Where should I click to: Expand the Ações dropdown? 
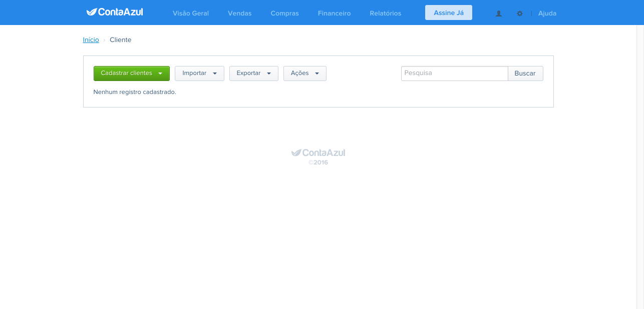[305, 73]
